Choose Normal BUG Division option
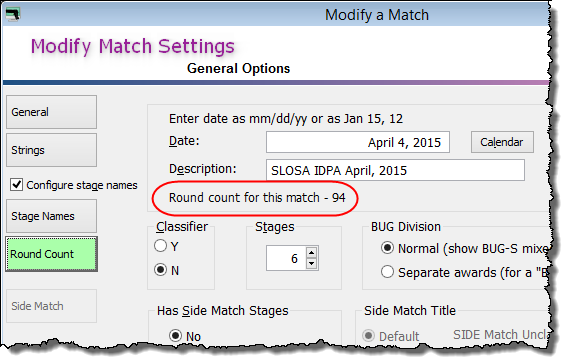This screenshot has height=364, width=569. [387, 248]
